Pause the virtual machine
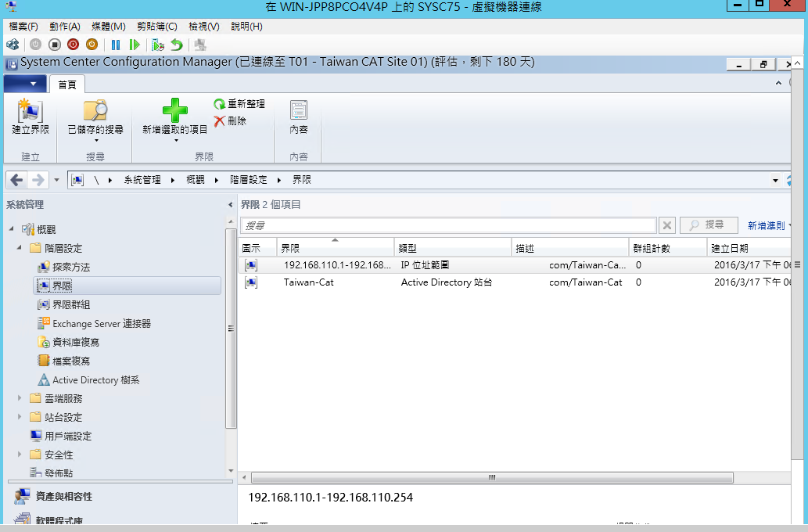The height and width of the screenshot is (532, 808). (116, 45)
